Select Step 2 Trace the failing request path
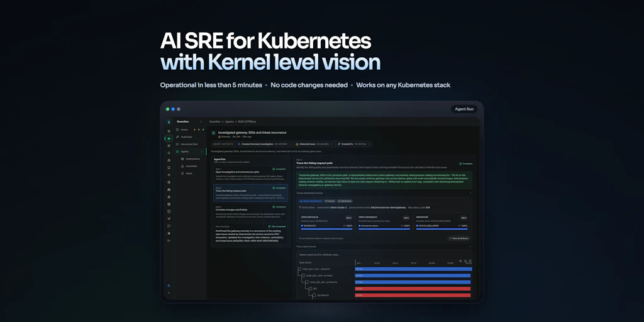This screenshot has height=322, width=644. point(250,192)
